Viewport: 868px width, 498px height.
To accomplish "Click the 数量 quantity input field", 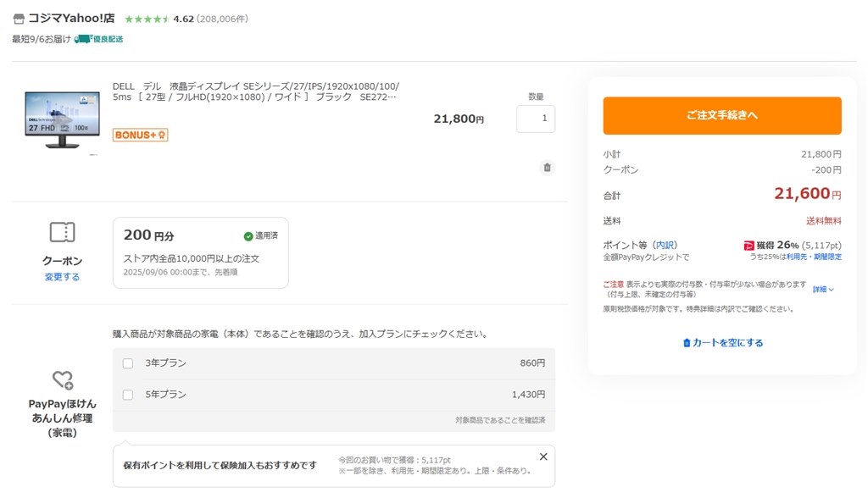I will [x=536, y=119].
